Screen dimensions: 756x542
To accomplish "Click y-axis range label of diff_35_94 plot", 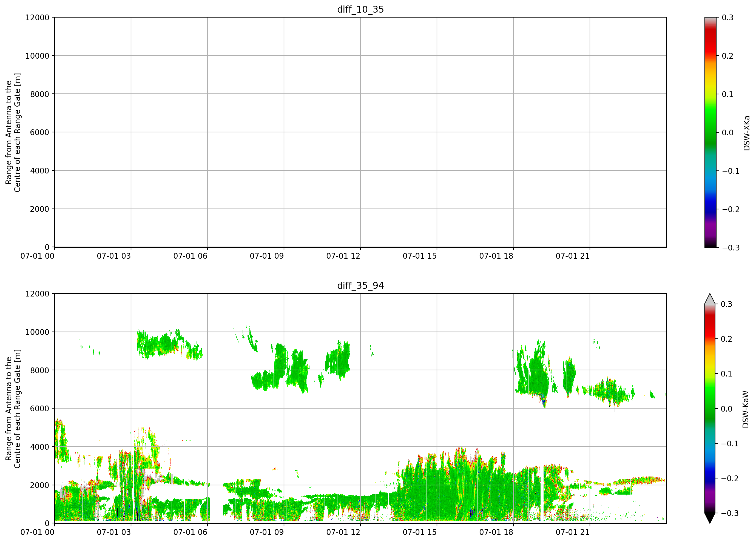I will pyautogui.click(x=13, y=408).
